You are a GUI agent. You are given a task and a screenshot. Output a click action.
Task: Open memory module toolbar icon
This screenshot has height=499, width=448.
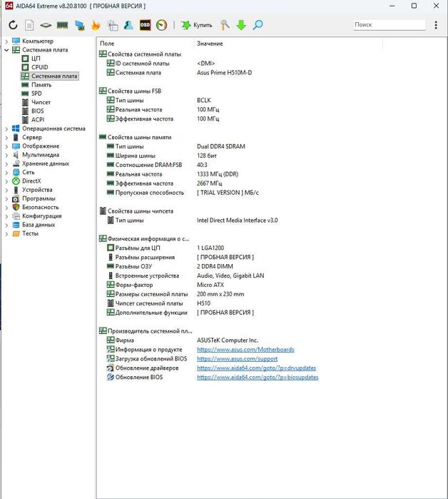[x=62, y=25]
